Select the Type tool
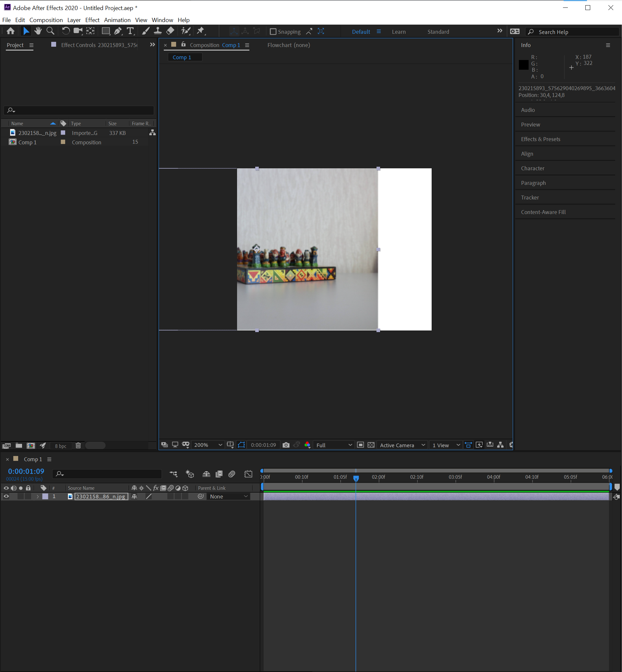The height and width of the screenshot is (672, 622). (130, 31)
